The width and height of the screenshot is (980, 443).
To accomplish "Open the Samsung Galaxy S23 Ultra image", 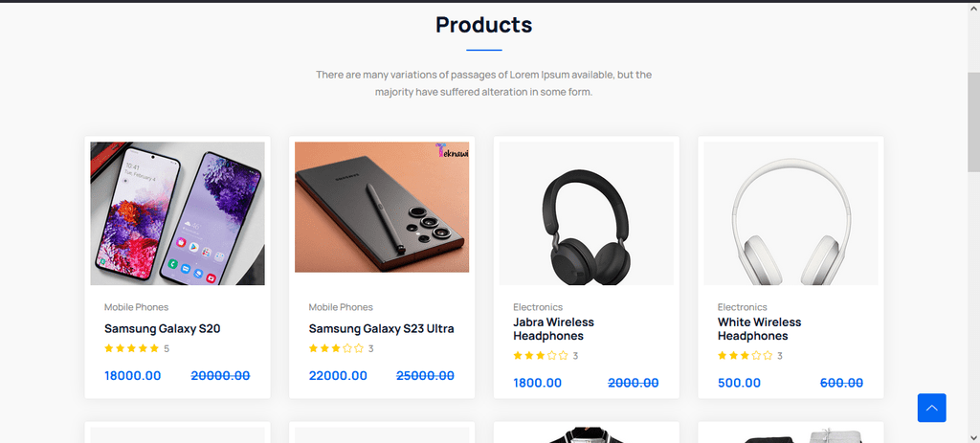I will pyautogui.click(x=382, y=208).
